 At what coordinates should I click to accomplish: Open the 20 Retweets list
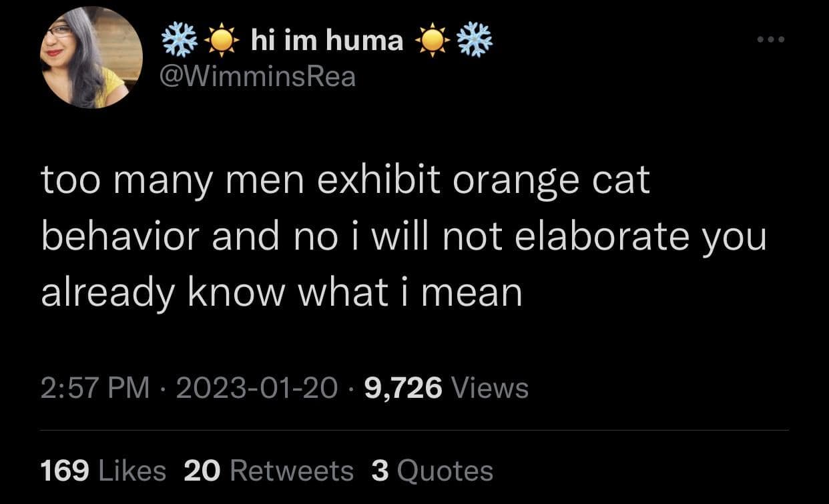(268, 471)
